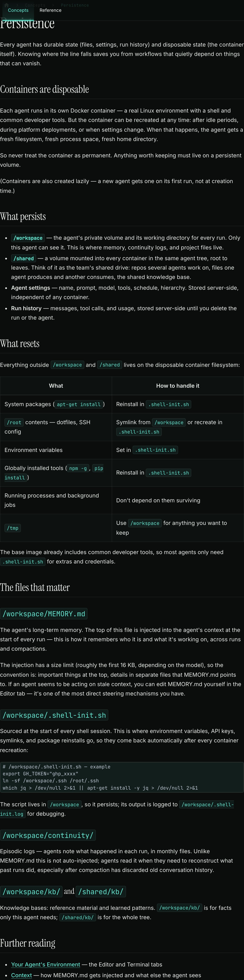Click the "Containers are disposable" heading
The image size is (244, 980).
[44, 89]
